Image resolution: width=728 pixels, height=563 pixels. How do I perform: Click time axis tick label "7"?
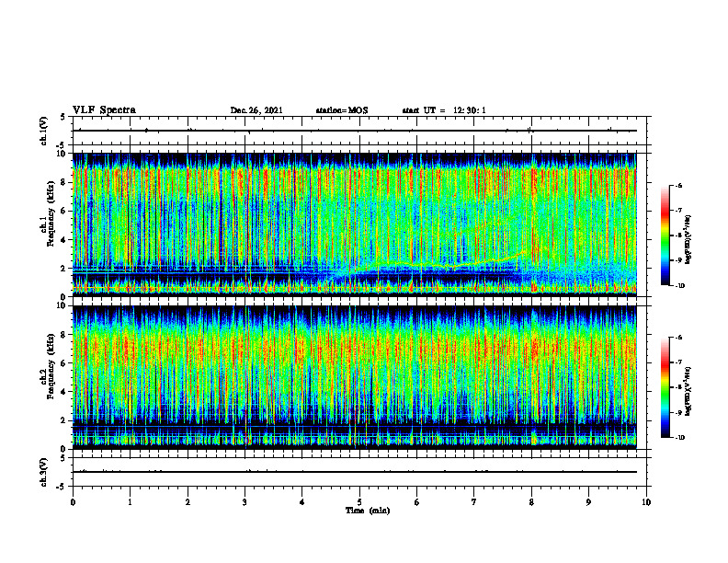pyautogui.click(x=474, y=502)
